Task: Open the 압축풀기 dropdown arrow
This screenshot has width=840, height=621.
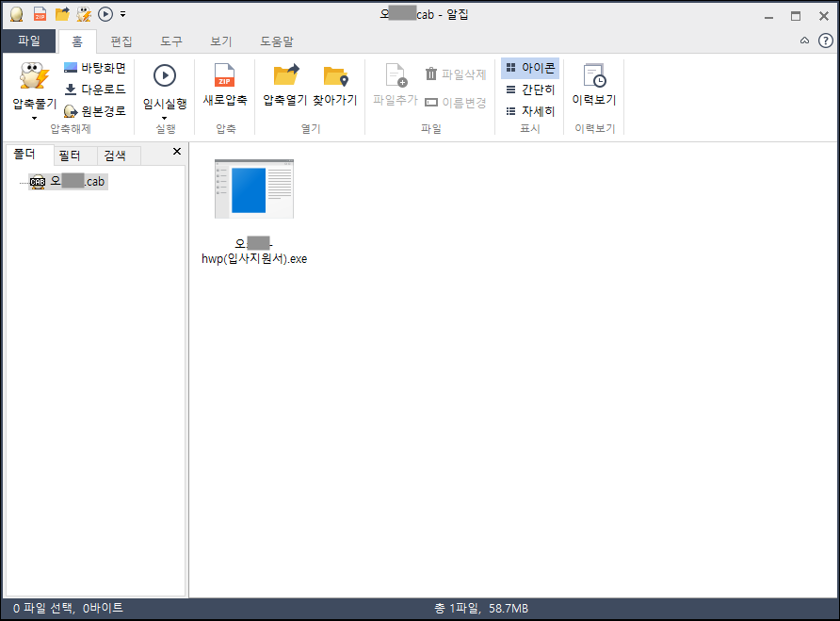Action: coord(34,119)
